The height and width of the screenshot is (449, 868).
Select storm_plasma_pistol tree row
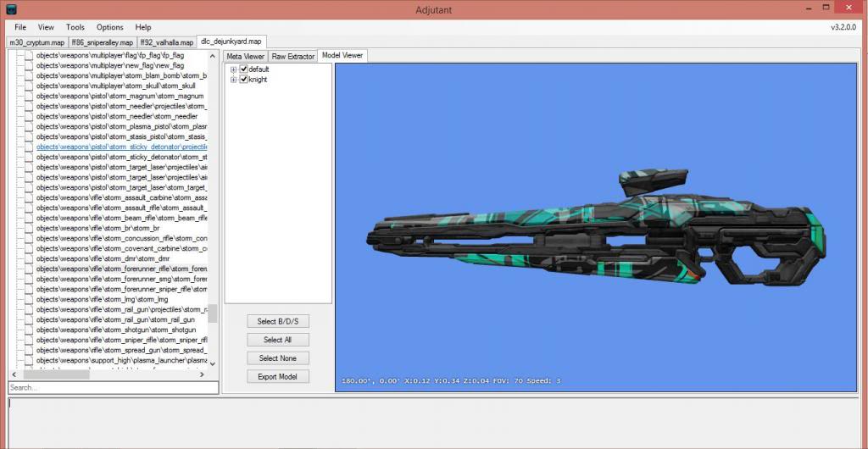click(x=122, y=126)
